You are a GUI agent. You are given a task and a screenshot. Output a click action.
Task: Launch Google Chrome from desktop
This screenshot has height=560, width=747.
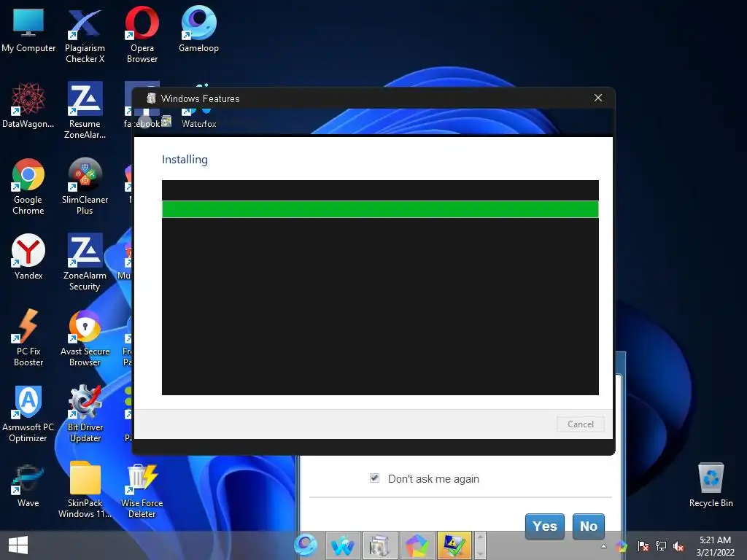point(28,187)
